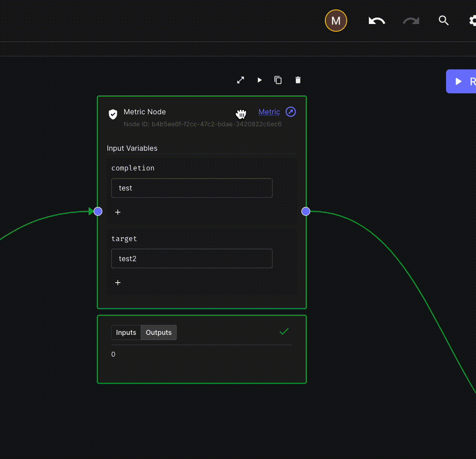Switch to the Inputs tab
476x459 pixels.
click(126, 332)
